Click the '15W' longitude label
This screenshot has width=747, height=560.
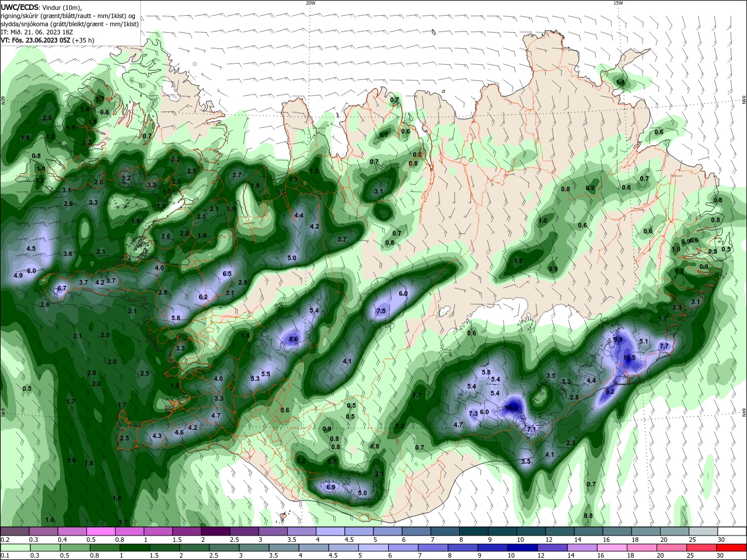coord(617,3)
